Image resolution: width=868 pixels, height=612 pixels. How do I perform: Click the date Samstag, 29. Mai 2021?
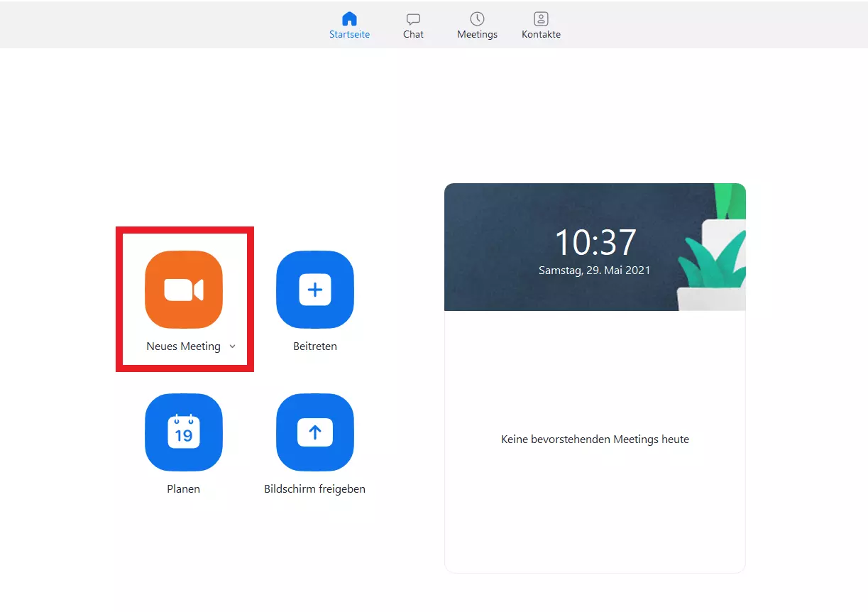(595, 271)
